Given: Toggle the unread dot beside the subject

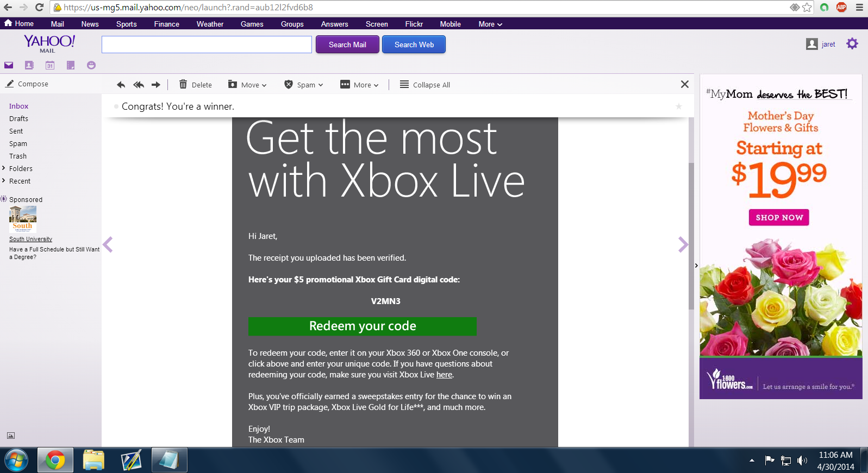Looking at the screenshot, I should pyautogui.click(x=116, y=106).
